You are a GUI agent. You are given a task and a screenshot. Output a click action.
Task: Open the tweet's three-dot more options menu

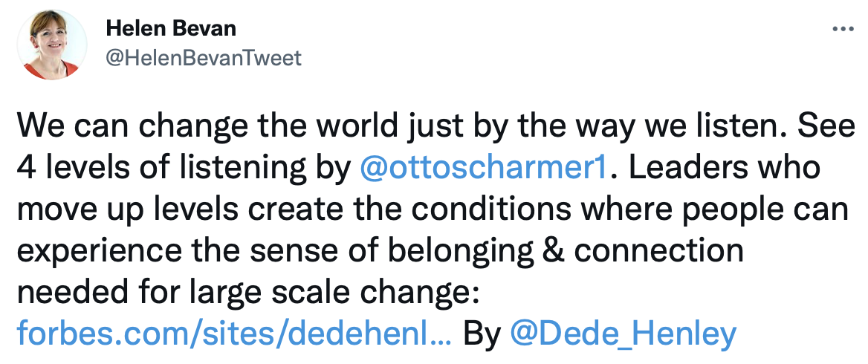[x=843, y=29]
